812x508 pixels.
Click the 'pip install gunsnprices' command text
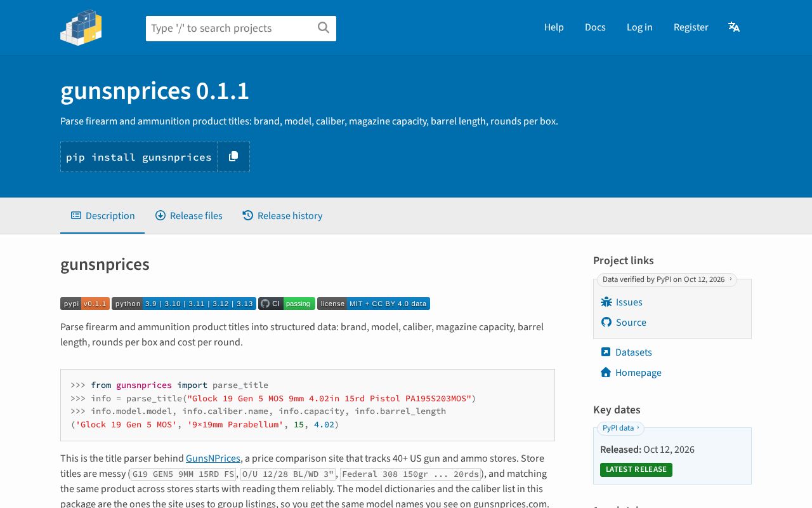coord(139,157)
